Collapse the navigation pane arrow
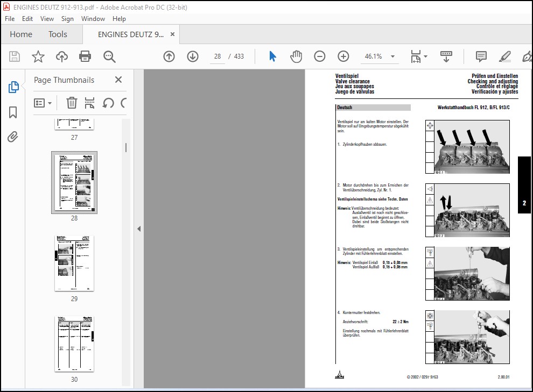This screenshot has width=533, height=392. point(139,229)
